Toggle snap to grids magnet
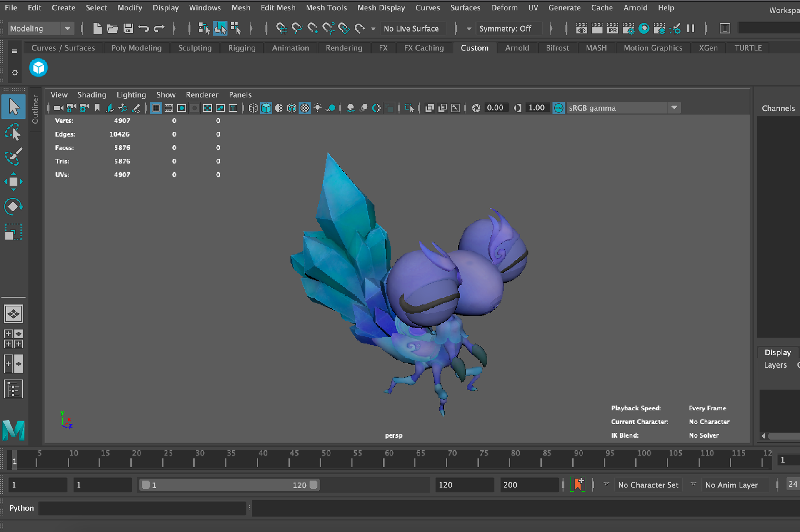This screenshot has width=800, height=532. [282, 28]
